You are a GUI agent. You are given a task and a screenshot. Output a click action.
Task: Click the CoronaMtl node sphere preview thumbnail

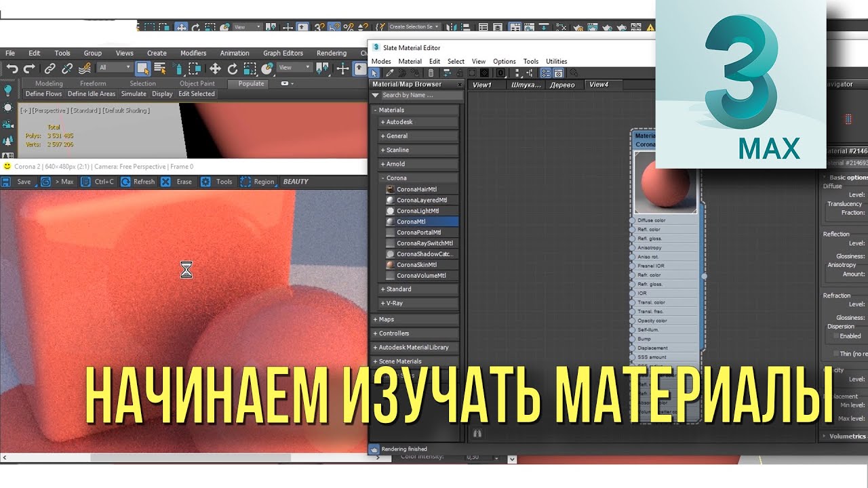coord(665,182)
